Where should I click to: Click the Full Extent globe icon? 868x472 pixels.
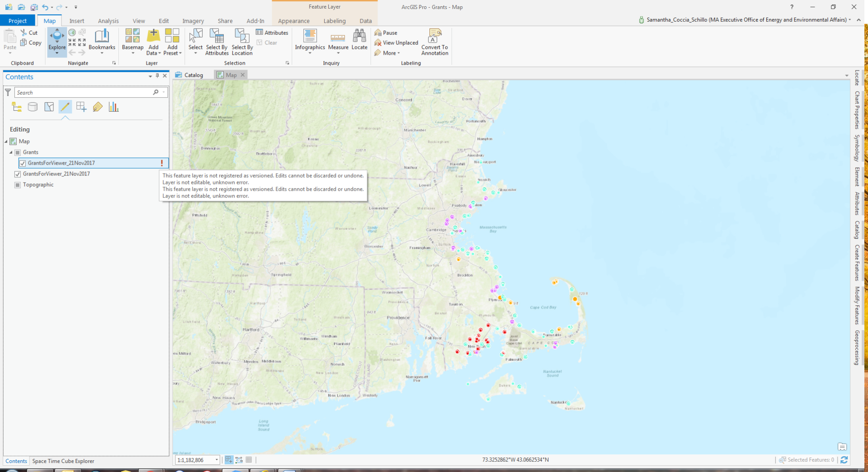click(x=72, y=33)
